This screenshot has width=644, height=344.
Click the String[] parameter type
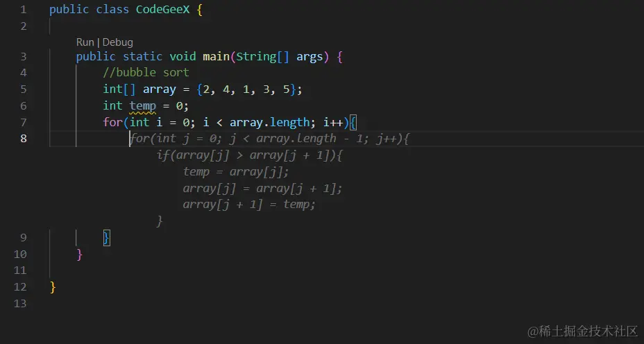point(262,56)
